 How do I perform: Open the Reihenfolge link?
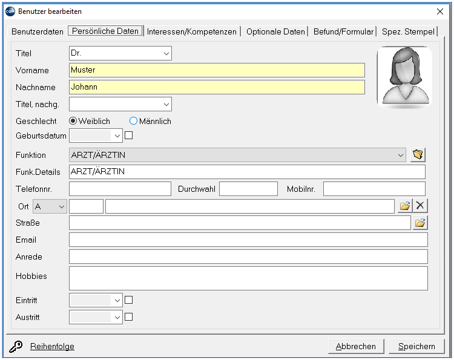tap(52, 346)
